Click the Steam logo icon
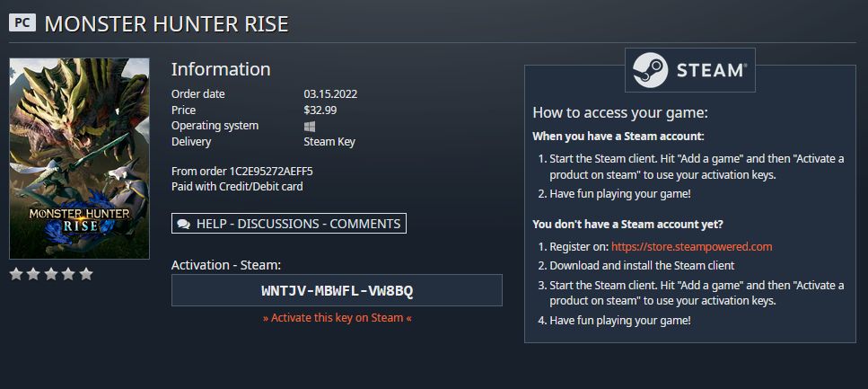 point(651,70)
